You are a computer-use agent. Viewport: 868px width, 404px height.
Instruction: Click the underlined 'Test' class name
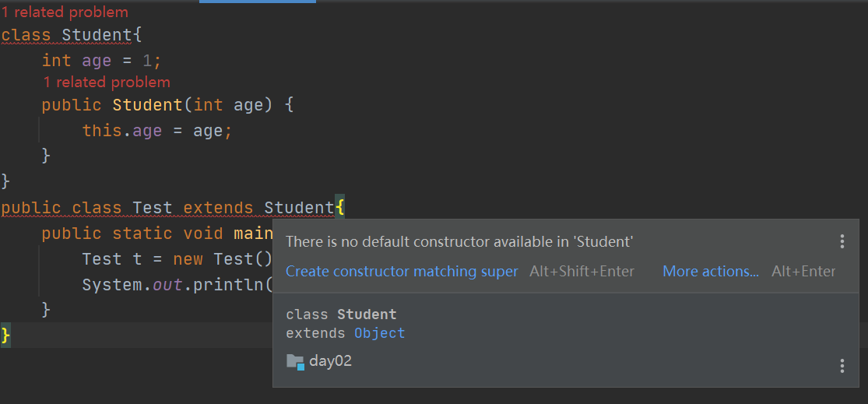153,208
